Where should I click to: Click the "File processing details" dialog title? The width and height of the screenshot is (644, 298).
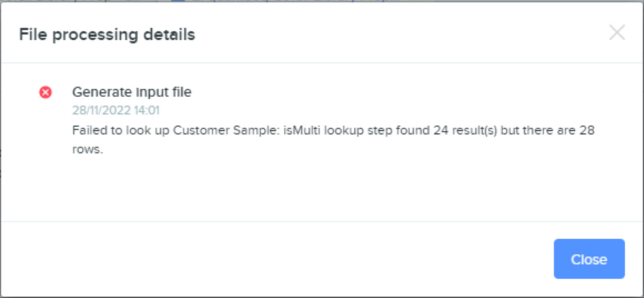[x=107, y=35]
